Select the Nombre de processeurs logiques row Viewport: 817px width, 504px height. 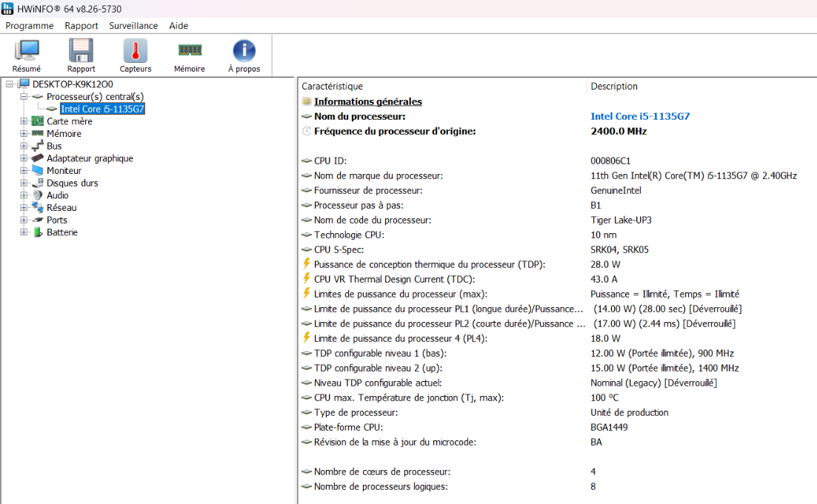pyautogui.click(x=381, y=486)
